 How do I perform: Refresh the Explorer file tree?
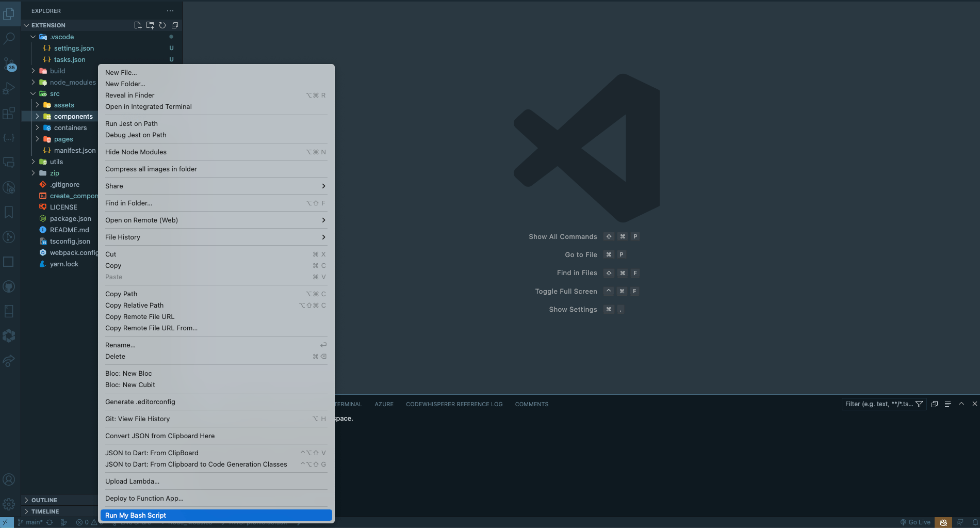162,25
